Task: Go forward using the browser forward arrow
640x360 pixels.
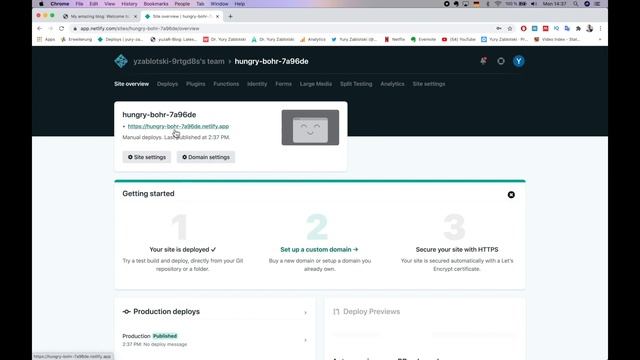Action: tap(51, 29)
